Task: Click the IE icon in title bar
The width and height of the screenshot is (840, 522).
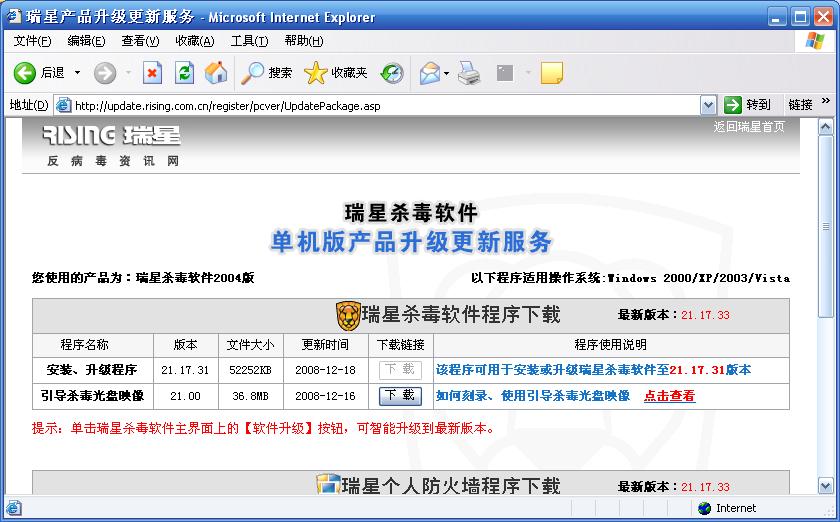Action: (14, 17)
